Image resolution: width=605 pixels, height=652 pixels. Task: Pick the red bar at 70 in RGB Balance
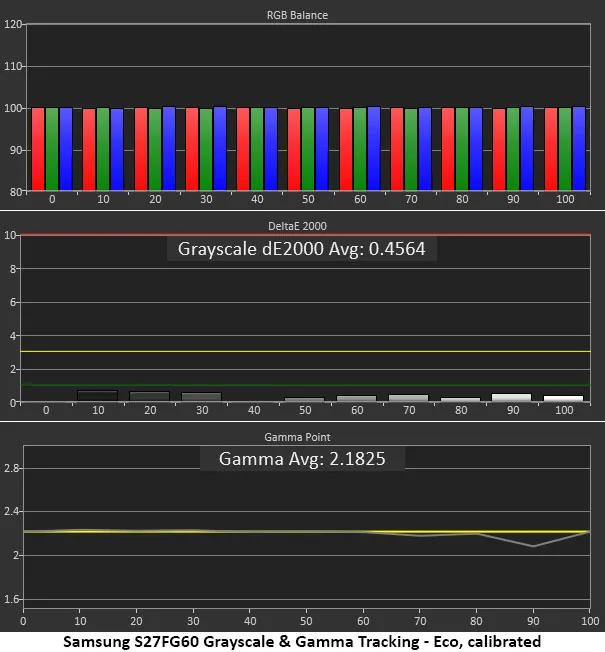[x=397, y=148]
